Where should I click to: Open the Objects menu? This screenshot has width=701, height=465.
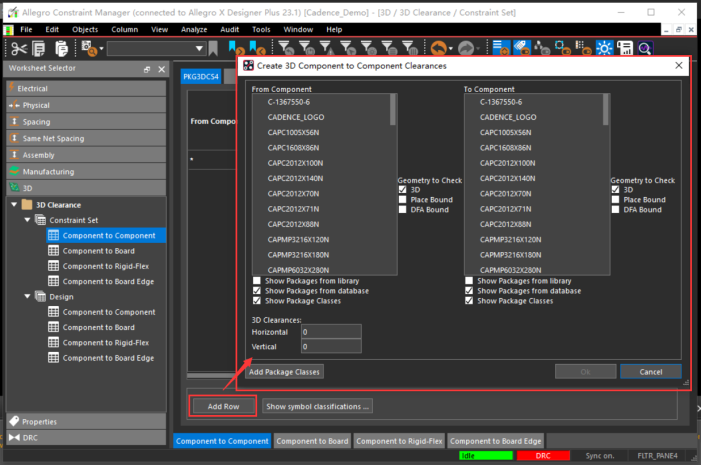pos(85,30)
